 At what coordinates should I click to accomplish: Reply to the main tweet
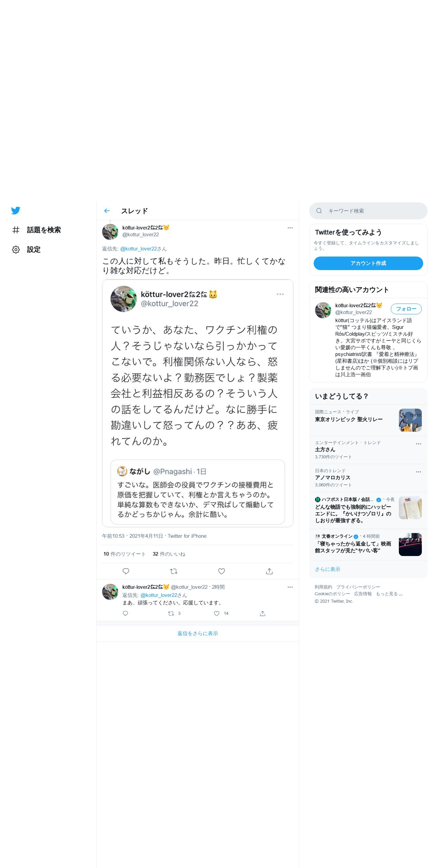tap(126, 571)
